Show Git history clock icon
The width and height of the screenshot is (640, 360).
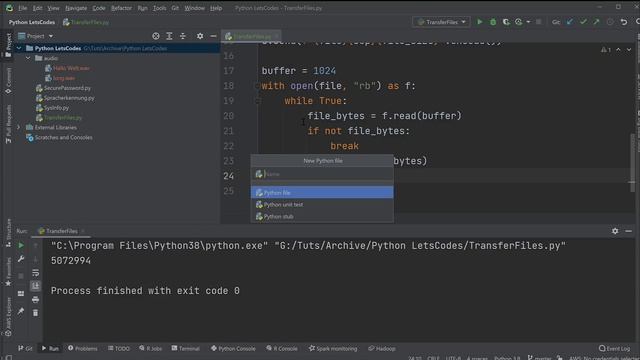coord(610,22)
